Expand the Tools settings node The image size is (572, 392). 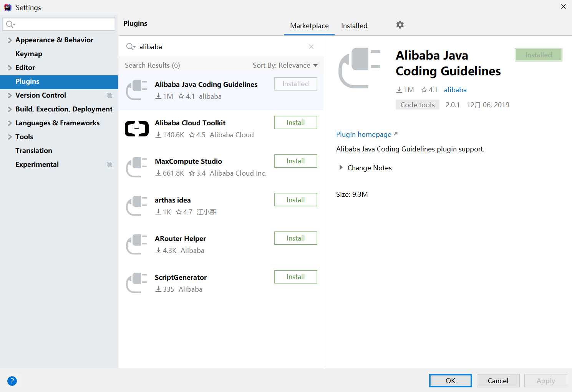pos(10,137)
